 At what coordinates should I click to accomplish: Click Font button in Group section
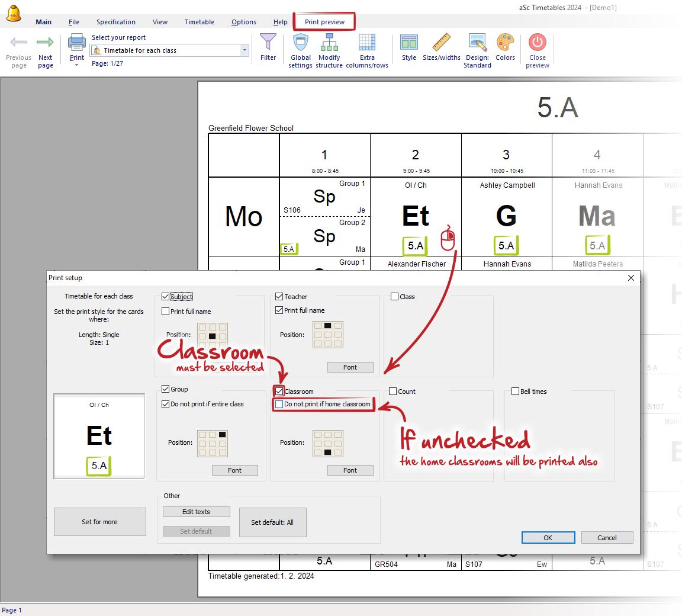(x=235, y=470)
